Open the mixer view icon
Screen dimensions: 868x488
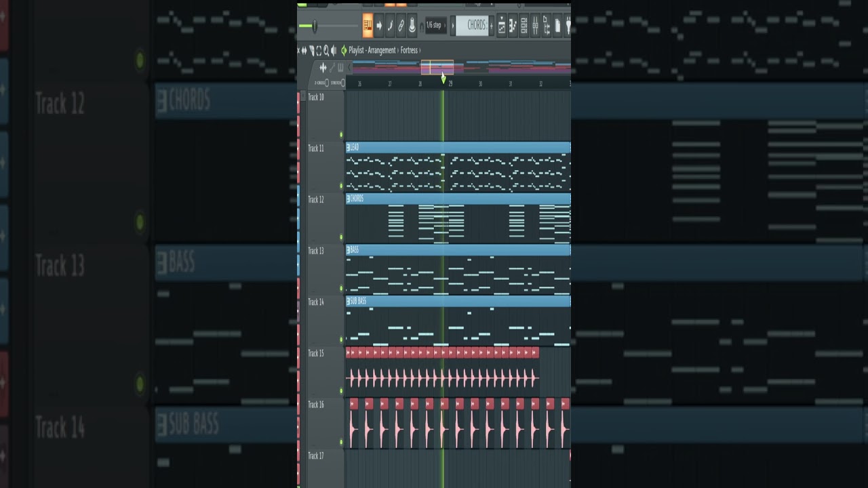click(x=535, y=26)
